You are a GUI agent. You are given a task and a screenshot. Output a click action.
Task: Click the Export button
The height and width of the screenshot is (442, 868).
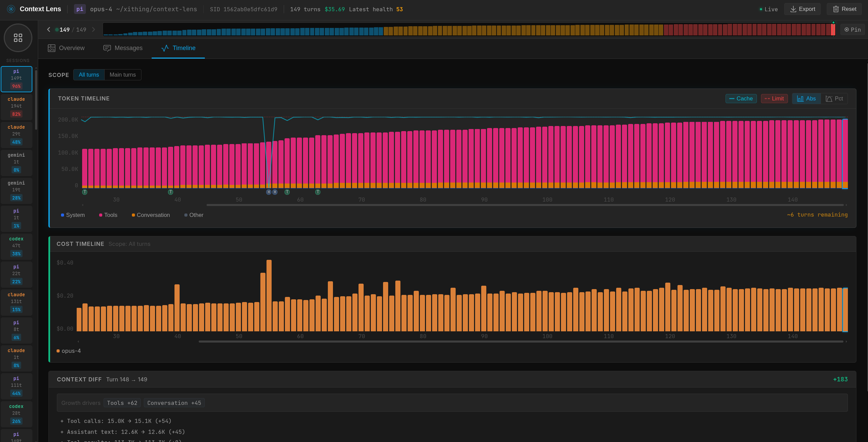[x=803, y=9]
